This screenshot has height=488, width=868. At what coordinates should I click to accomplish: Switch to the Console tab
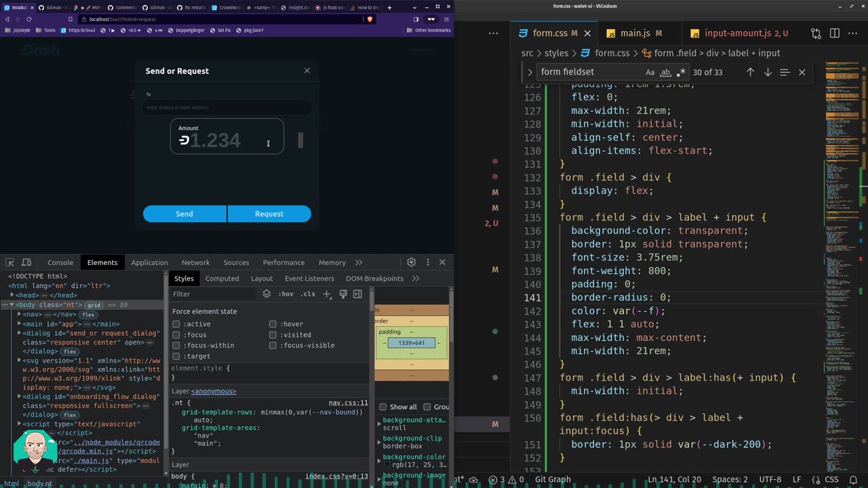pyautogui.click(x=60, y=262)
